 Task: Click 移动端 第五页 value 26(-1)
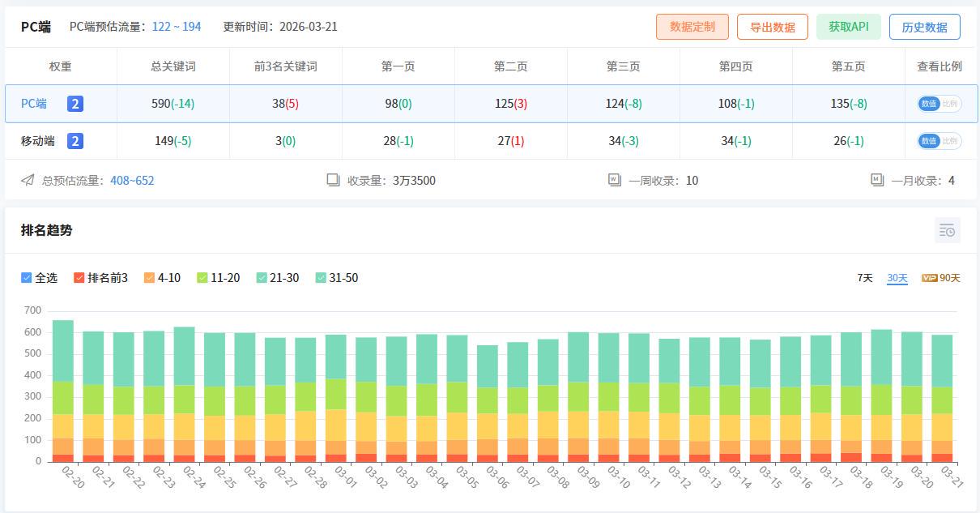point(849,141)
